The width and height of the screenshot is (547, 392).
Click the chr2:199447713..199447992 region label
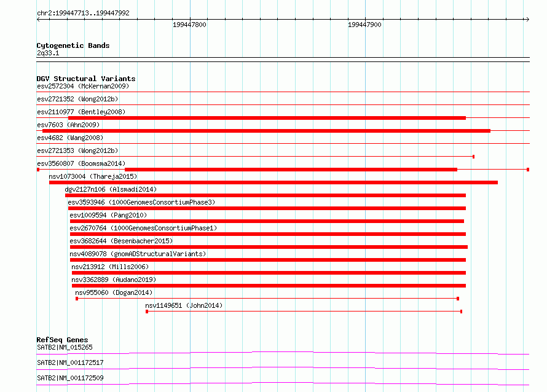[x=83, y=13]
